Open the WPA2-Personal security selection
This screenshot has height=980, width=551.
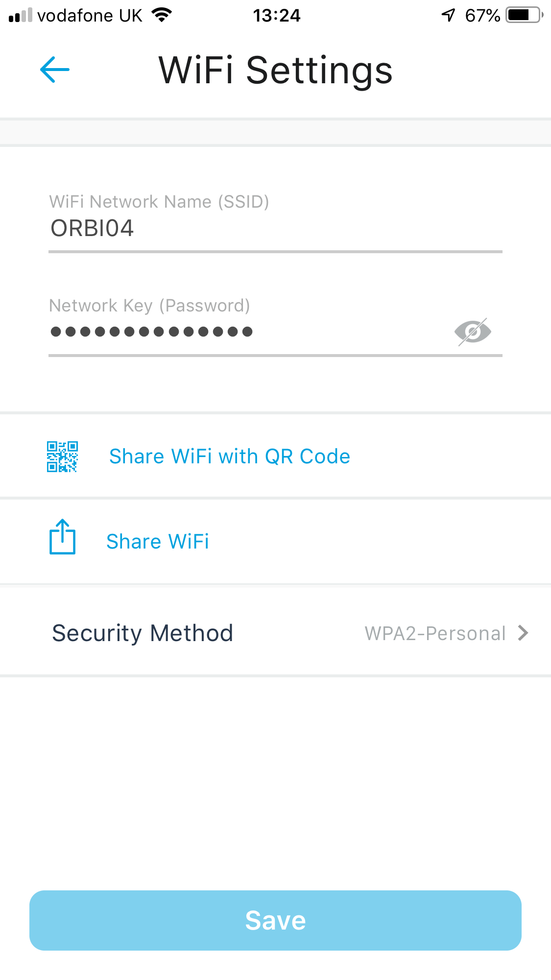[x=435, y=633]
